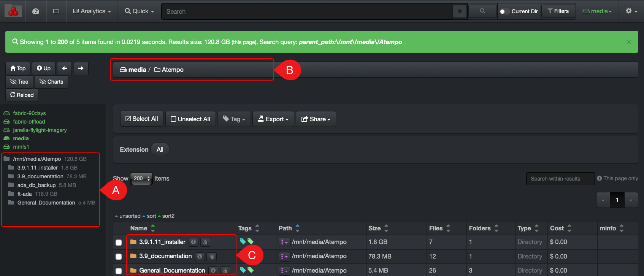This screenshot has height=276, width=644.
Task: Dismiss the green search results banner
Action: point(629,42)
